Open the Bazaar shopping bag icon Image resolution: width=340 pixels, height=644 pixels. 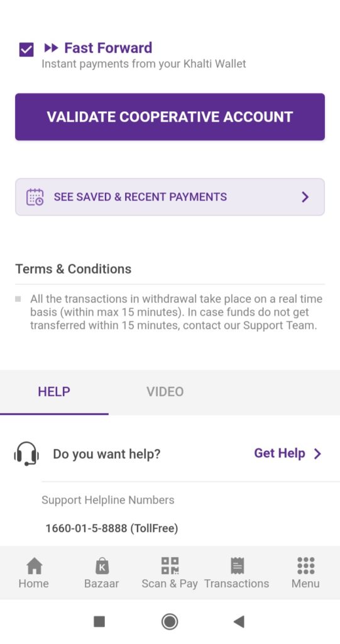click(102, 566)
